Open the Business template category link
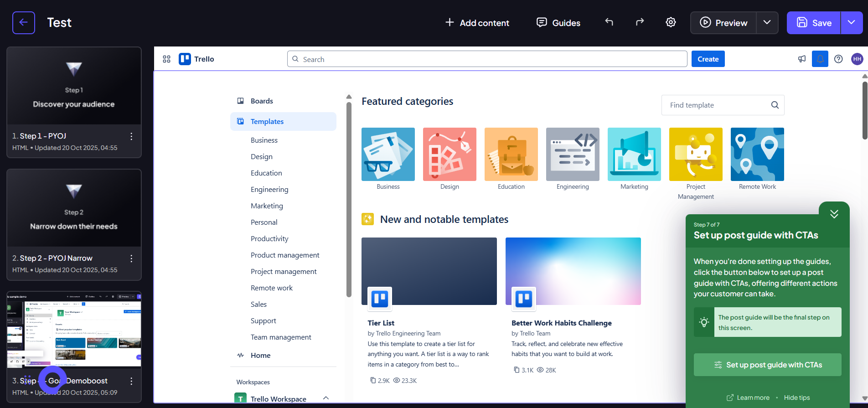Viewport: 868px width, 408px height. [x=264, y=140]
